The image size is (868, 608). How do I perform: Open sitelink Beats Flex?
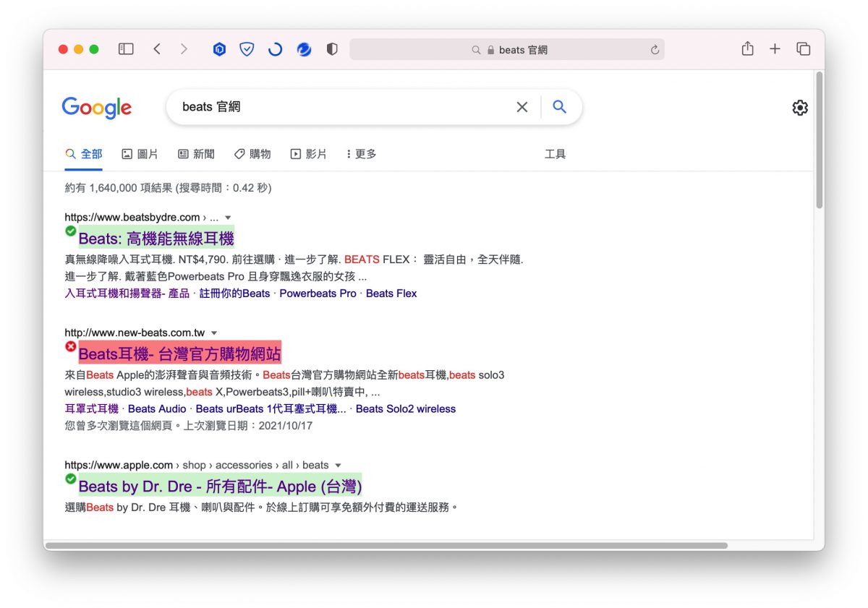[x=391, y=294]
